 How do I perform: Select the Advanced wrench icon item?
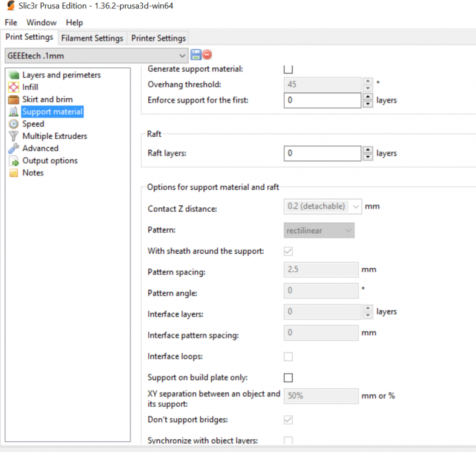[14, 148]
